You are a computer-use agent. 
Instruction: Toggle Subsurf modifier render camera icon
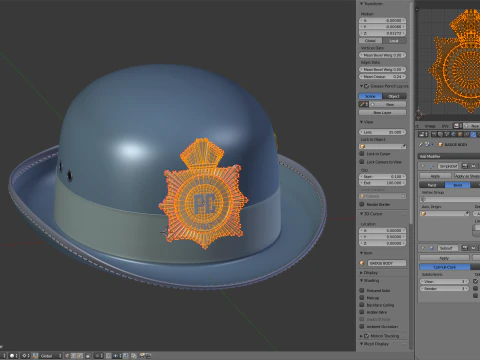[465, 248]
